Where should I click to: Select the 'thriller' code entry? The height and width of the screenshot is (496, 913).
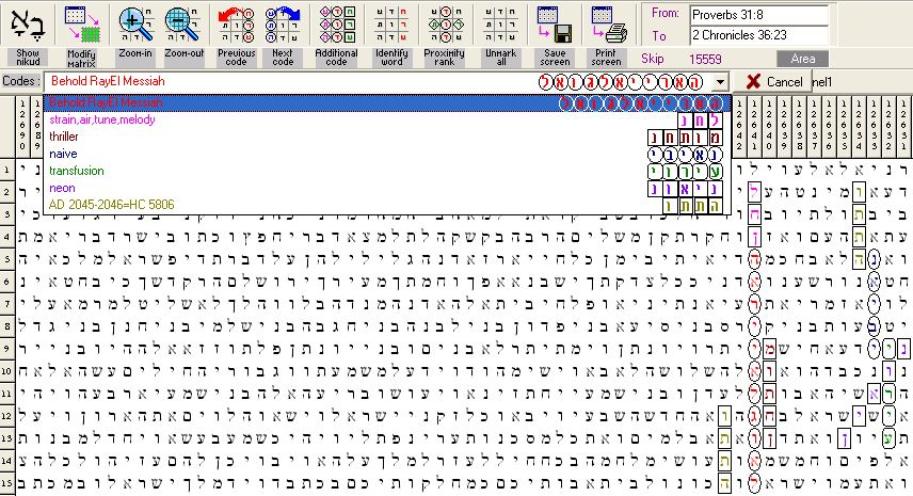(x=385, y=137)
